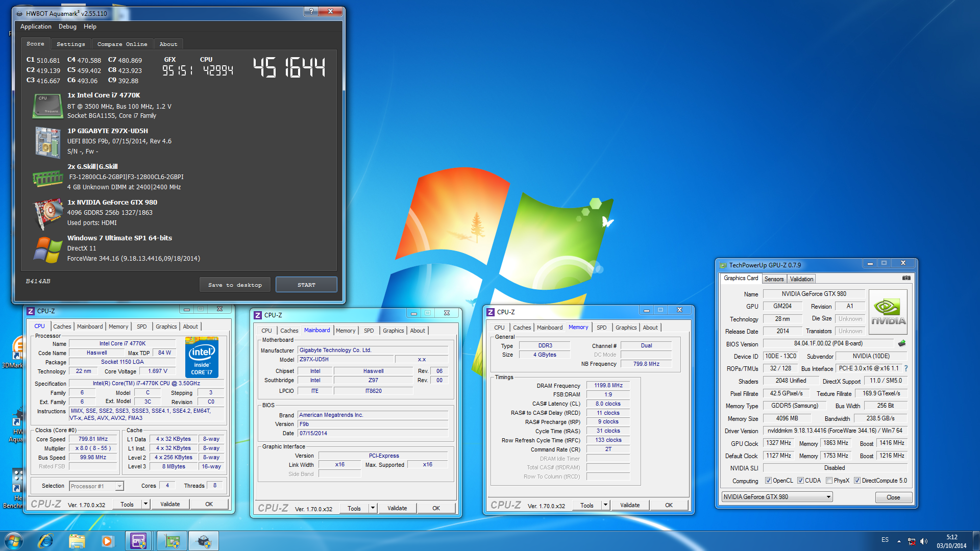Click the GPU-Z screenshot camera icon
Image resolution: width=980 pixels, height=551 pixels.
click(906, 278)
